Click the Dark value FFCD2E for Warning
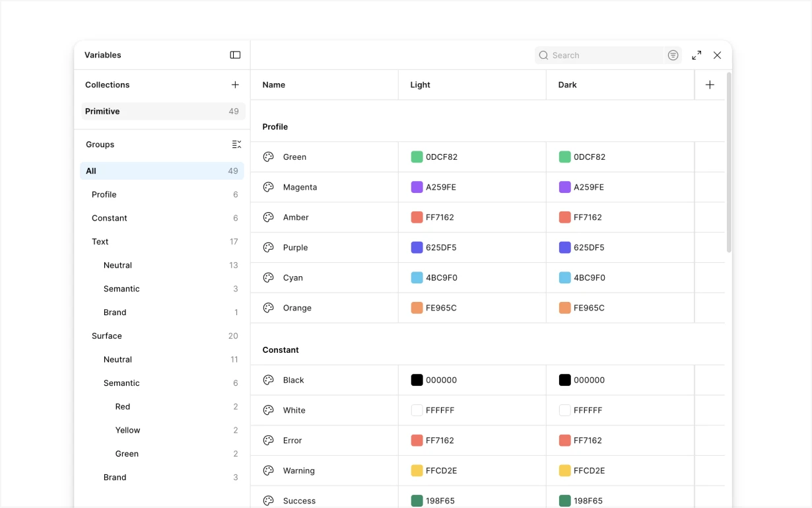The height and width of the screenshot is (508, 812). point(589,471)
